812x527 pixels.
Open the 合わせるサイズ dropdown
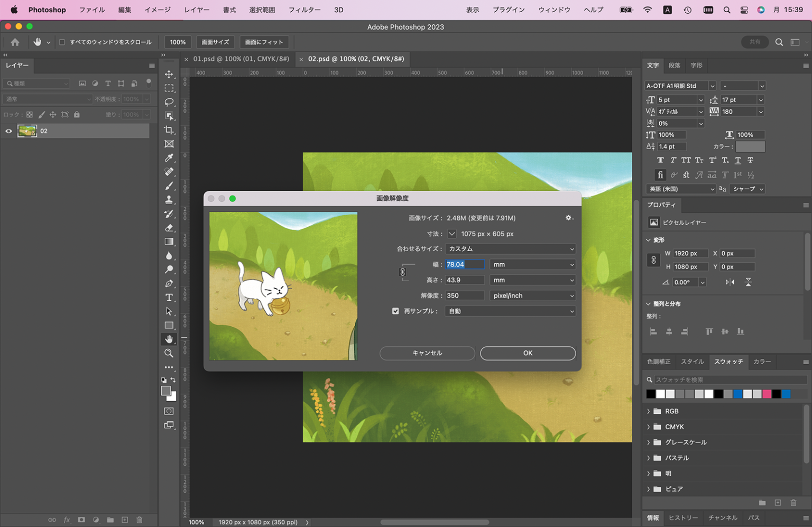(510, 249)
